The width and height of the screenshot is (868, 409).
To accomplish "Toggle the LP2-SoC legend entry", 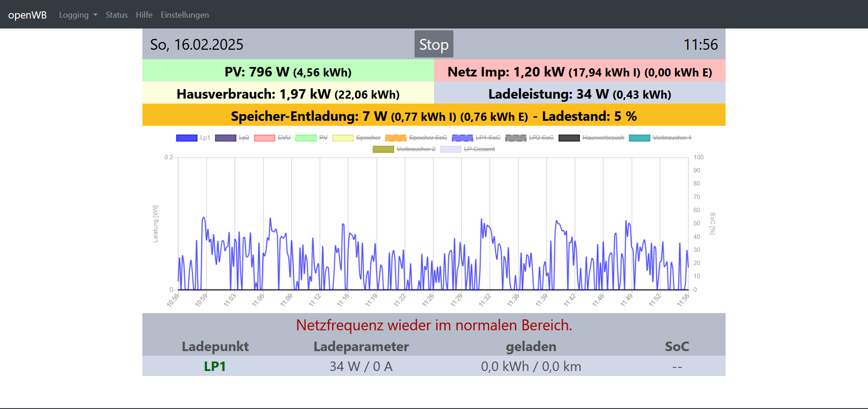I will 529,138.
